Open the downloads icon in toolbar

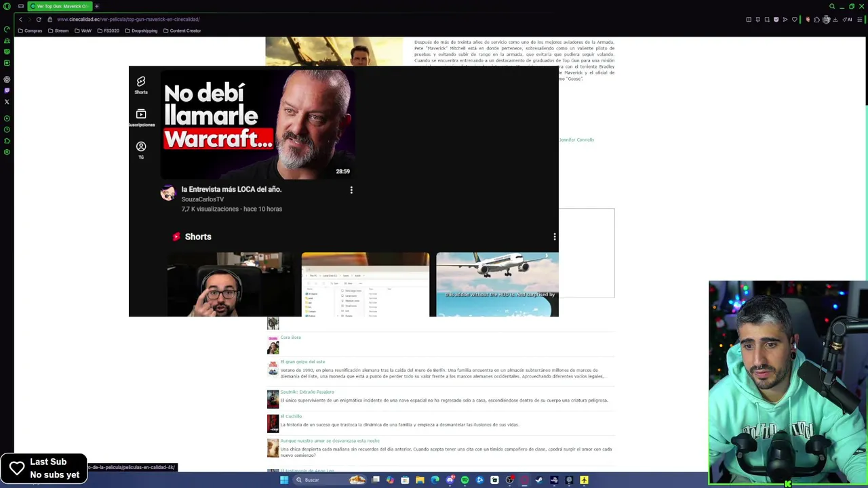pyautogui.click(x=835, y=19)
